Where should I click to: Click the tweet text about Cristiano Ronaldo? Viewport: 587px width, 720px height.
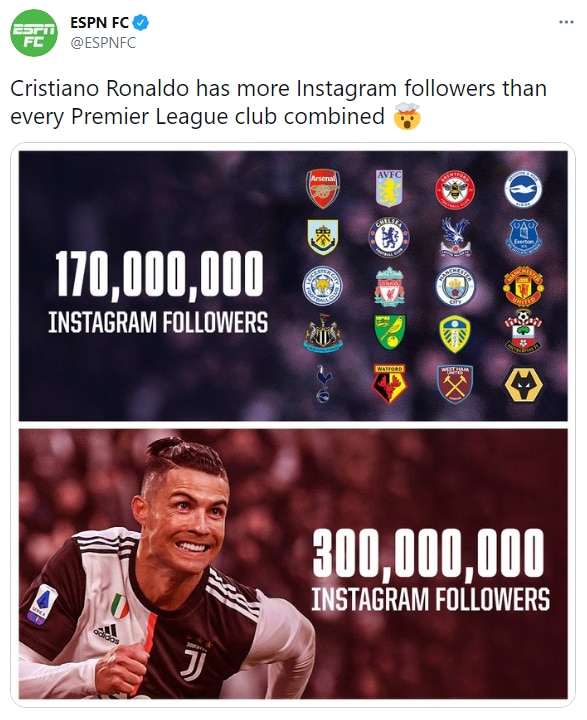point(278,102)
